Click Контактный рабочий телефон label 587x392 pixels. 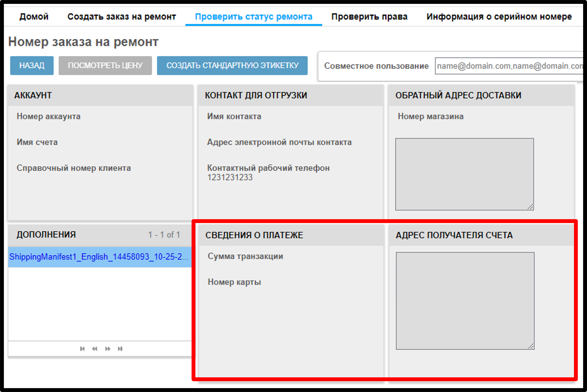268,168
